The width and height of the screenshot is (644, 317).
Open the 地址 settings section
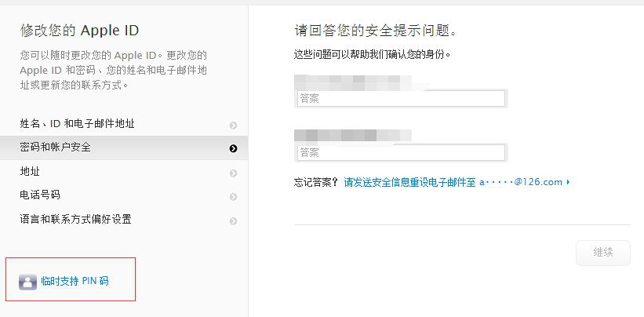click(30, 172)
